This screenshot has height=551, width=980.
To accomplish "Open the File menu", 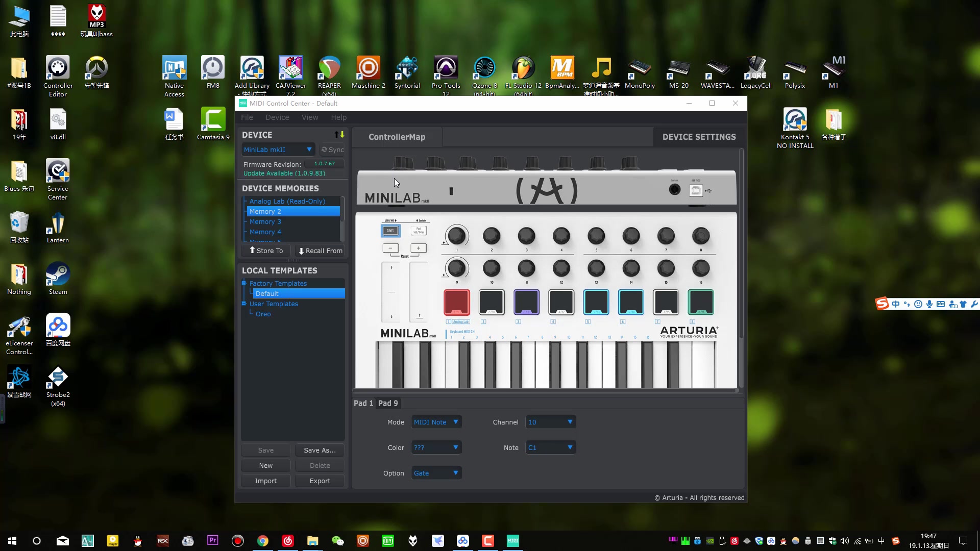I will [247, 117].
